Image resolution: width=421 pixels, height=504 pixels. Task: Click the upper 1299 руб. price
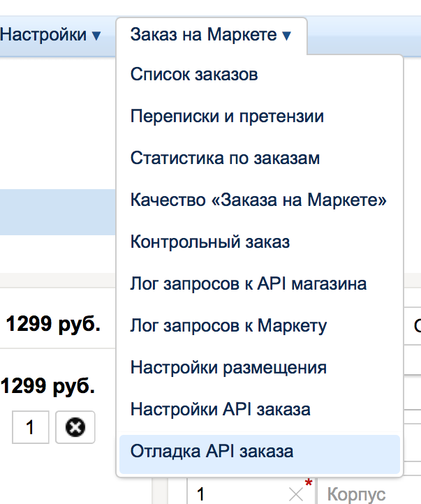click(53, 325)
